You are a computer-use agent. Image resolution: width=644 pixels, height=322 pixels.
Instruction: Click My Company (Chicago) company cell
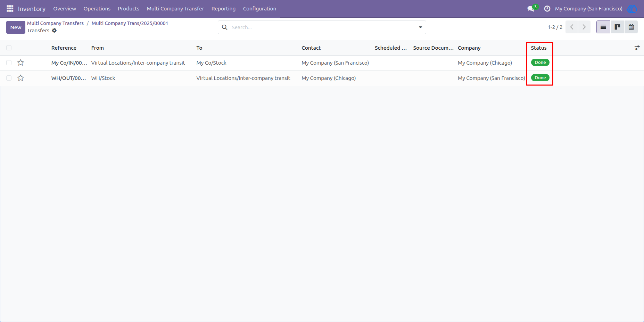(485, 63)
